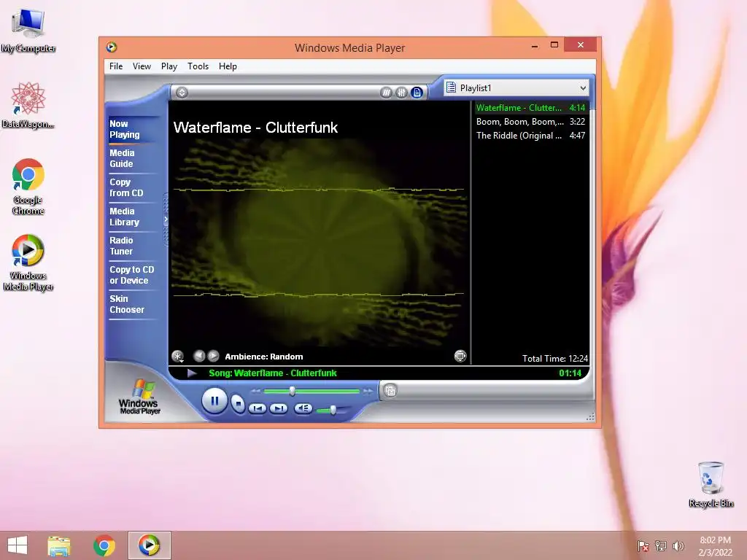Click the Ambience: Random visualization label
This screenshot has width=747, height=560.
tap(264, 356)
